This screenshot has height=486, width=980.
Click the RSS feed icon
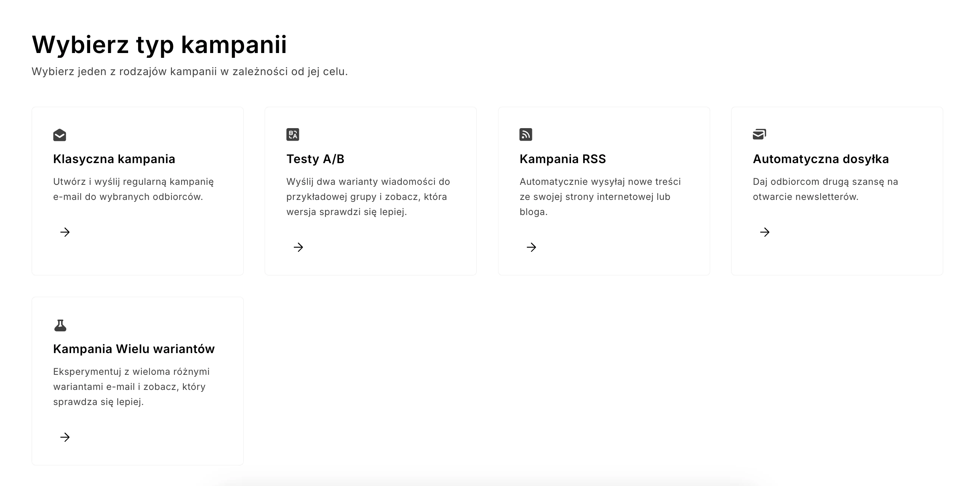[525, 134]
